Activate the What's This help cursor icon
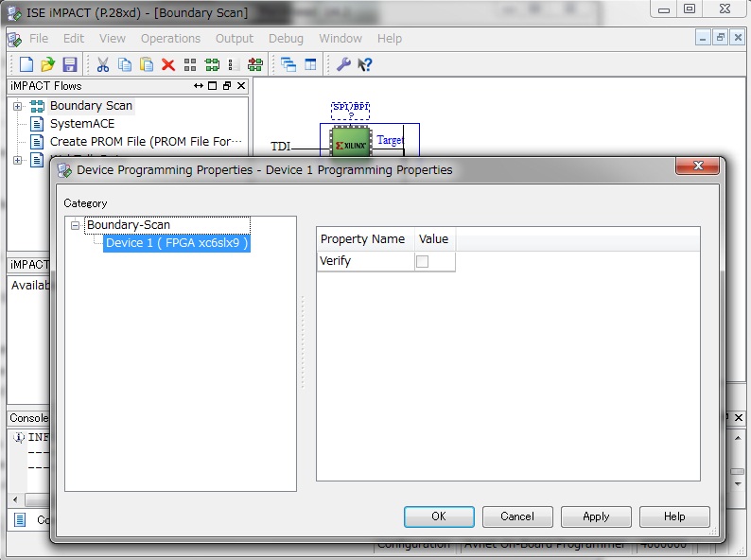The width and height of the screenshot is (751, 560). click(x=365, y=64)
